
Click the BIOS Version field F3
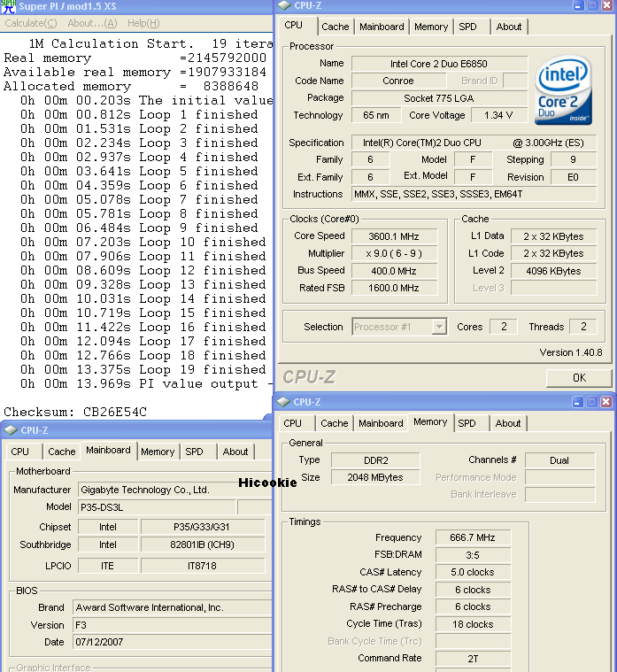(173, 625)
